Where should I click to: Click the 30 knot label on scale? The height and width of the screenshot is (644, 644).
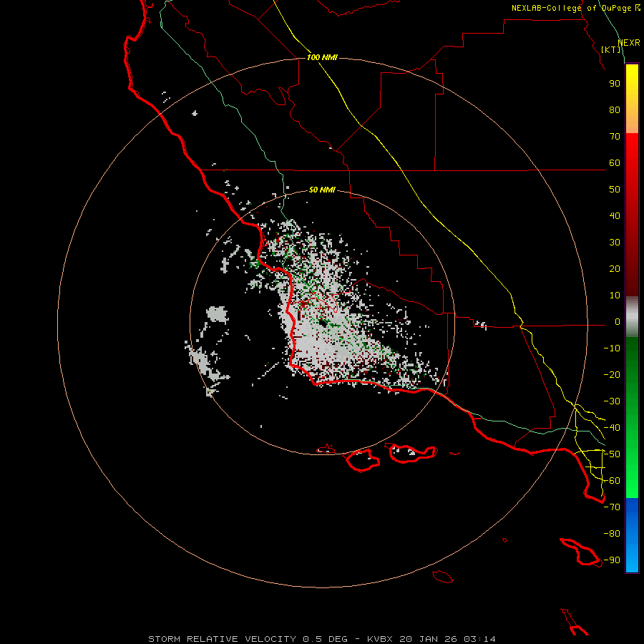[x=615, y=243]
